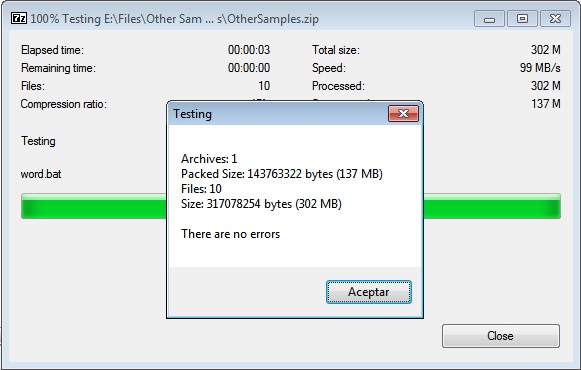The image size is (581, 370).
Task: Click the OtherSamples.zip window title text
Action: coord(174,19)
